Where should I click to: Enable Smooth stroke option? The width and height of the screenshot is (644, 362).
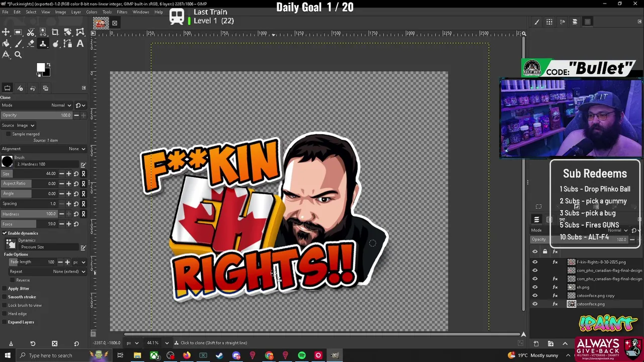pos(5,297)
